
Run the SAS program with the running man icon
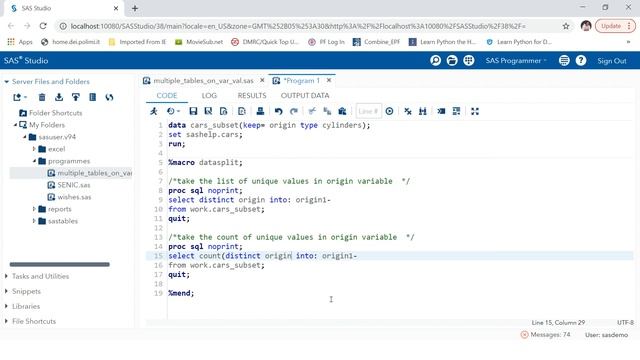153,111
